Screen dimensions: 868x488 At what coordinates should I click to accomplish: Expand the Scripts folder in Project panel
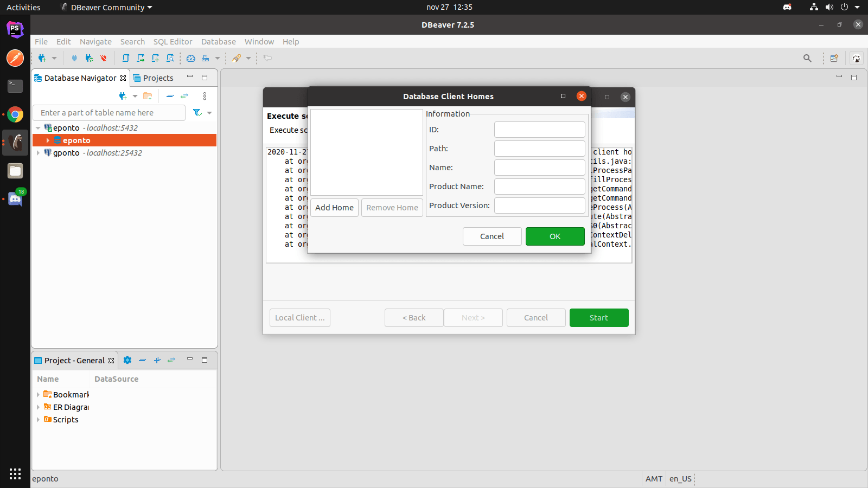click(38, 420)
